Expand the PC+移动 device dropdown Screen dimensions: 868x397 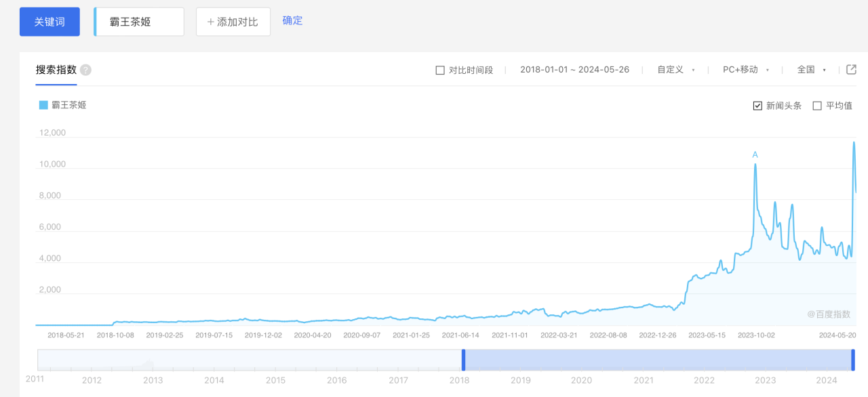pyautogui.click(x=745, y=70)
